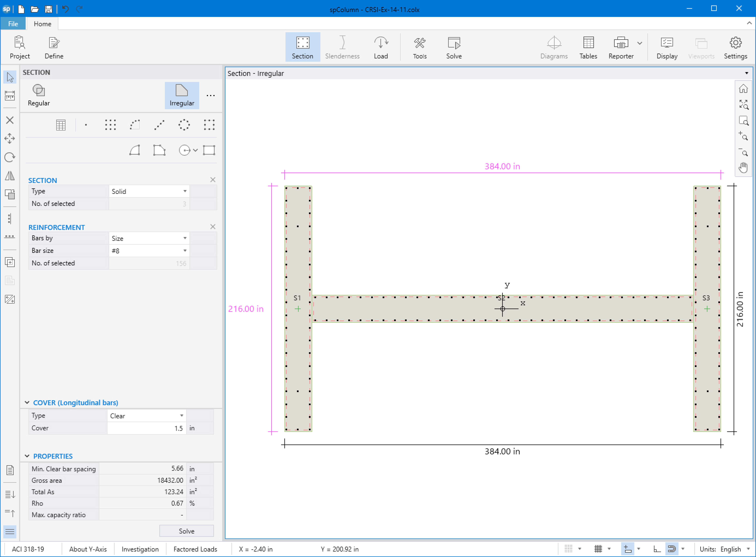The width and height of the screenshot is (756, 557).
Task: Open the viewport title dropdown arrow
Action: click(x=747, y=73)
